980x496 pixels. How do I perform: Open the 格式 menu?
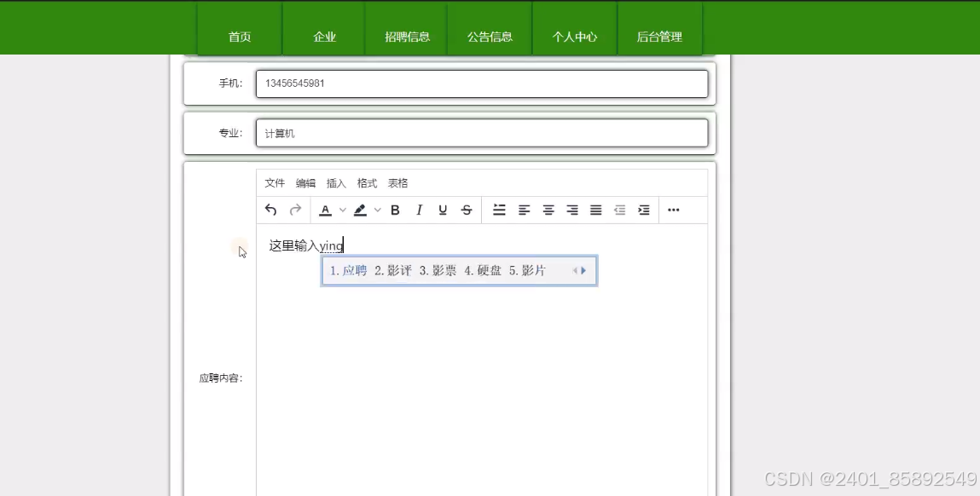point(367,183)
